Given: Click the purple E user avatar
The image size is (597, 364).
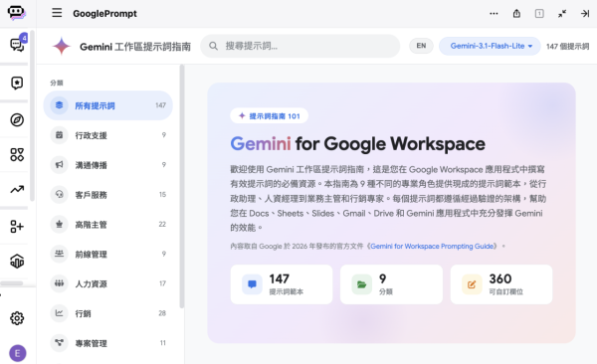Looking at the screenshot, I should click(18, 353).
